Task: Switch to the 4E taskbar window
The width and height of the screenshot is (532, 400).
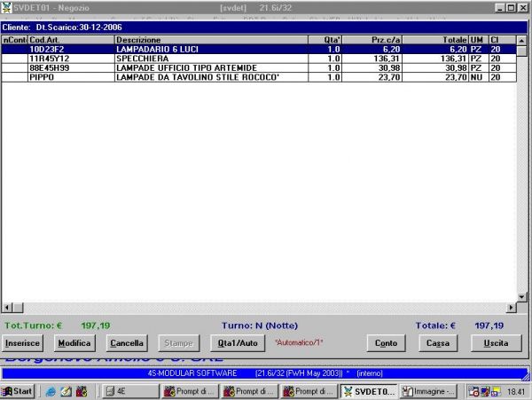Action: pyautogui.click(x=130, y=391)
